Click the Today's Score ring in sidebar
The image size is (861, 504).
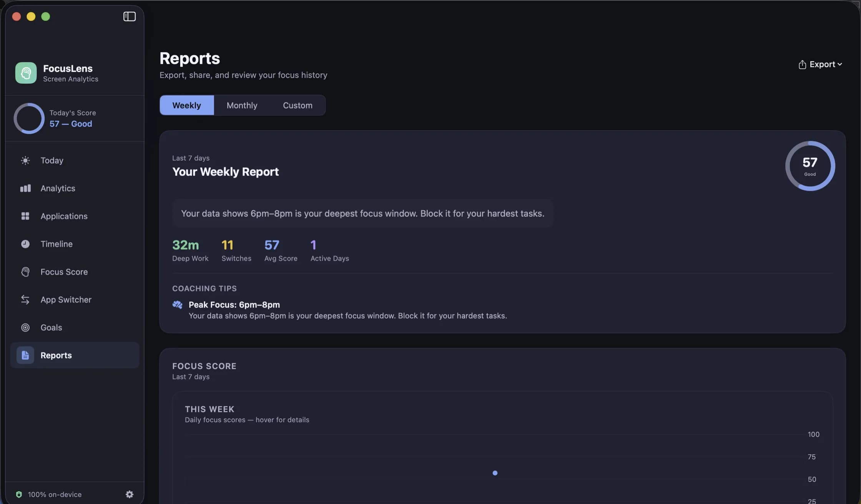(x=29, y=118)
